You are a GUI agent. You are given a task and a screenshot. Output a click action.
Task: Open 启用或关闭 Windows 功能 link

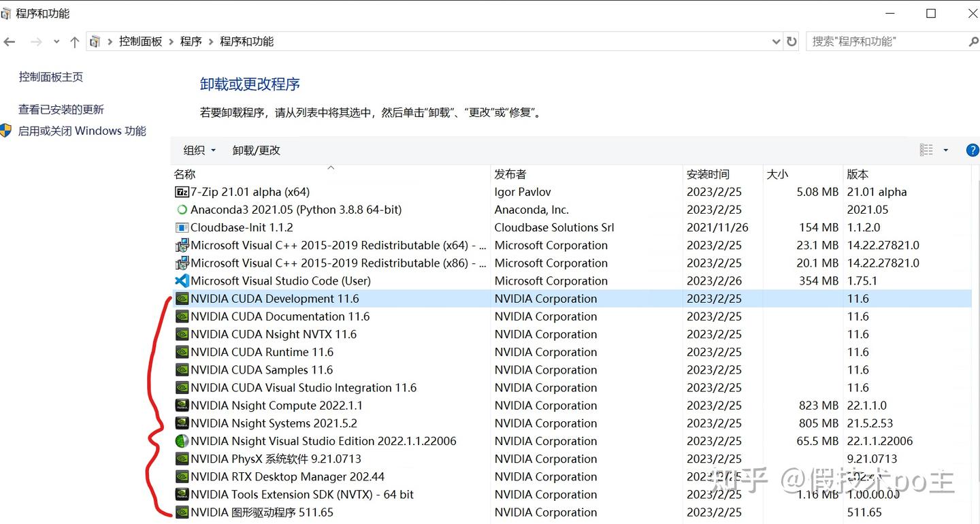coord(82,131)
